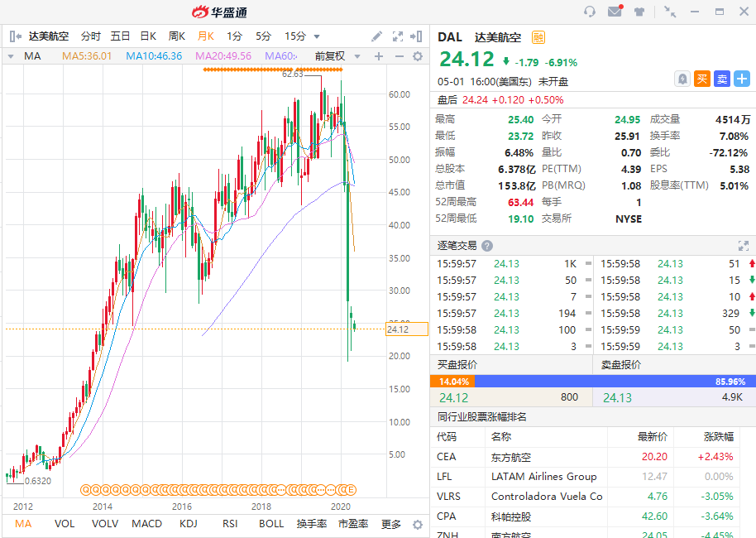Open customer service headset icon
The width and height of the screenshot is (756, 538).
point(589,12)
